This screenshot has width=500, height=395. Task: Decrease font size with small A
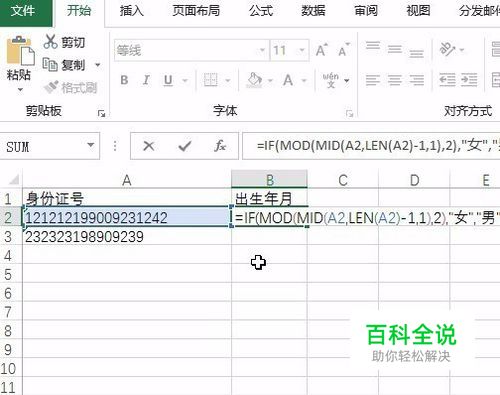tap(343, 51)
